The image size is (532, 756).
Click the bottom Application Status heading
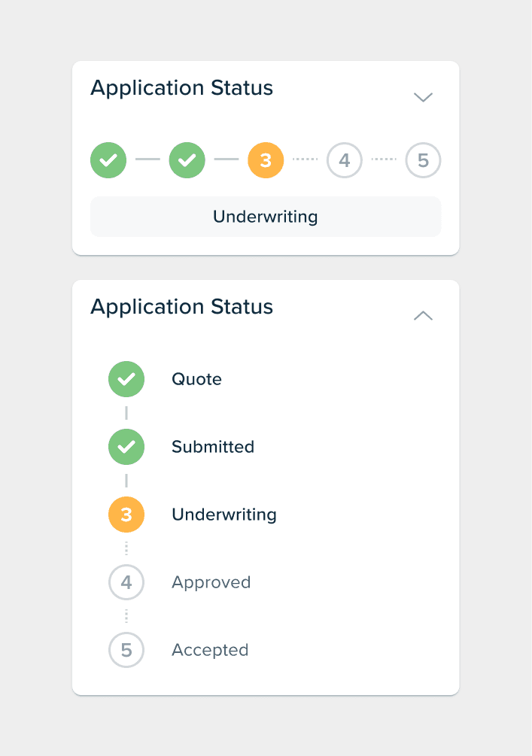click(x=182, y=307)
